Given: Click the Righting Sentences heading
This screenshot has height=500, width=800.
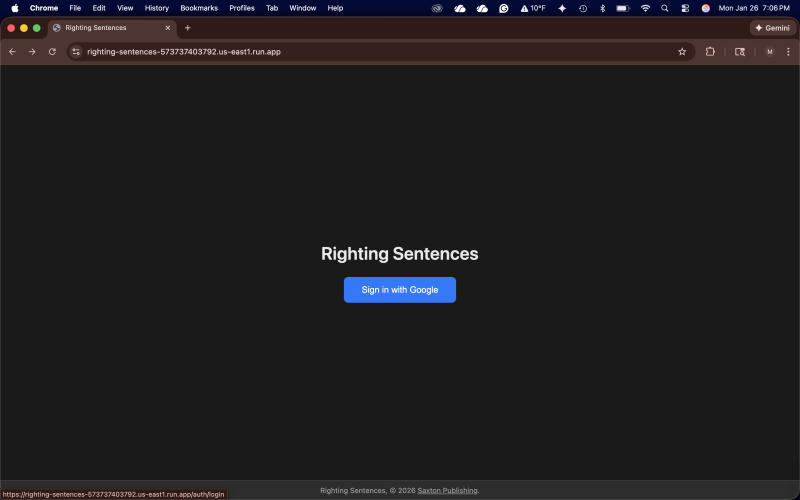Looking at the screenshot, I should pyautogui.click(x=399, y=254).
